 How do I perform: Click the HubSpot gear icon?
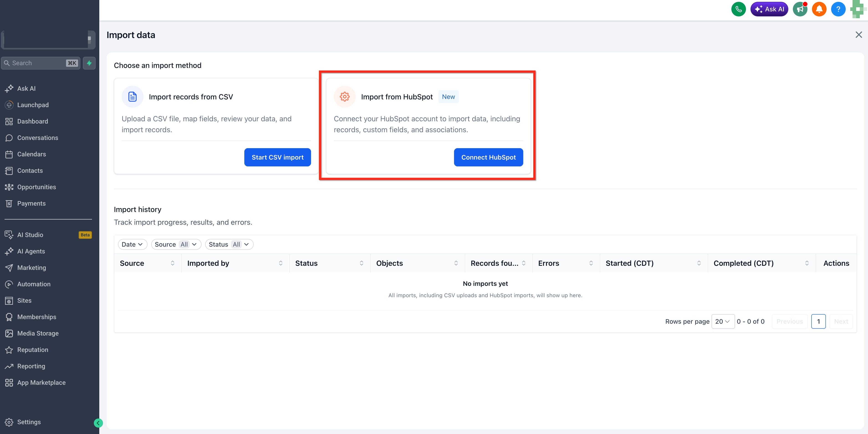point(344,97)
